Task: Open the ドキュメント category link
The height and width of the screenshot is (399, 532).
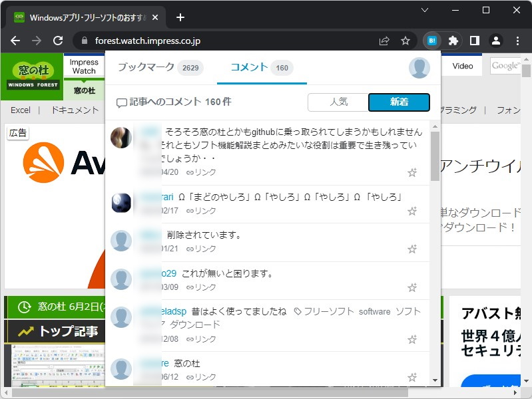Action: 75,110
